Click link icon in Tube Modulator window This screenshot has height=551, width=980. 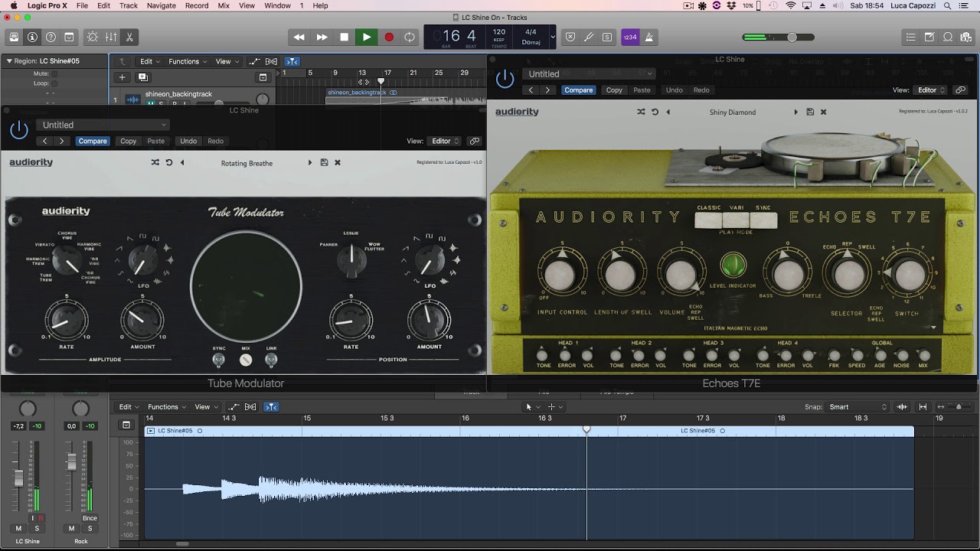pyautogui.click(x=475, y=141)
